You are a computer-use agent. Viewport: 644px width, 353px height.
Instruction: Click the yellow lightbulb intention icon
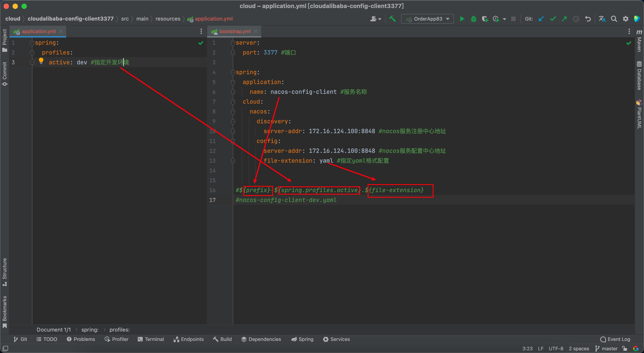click(x=41, y=61)
